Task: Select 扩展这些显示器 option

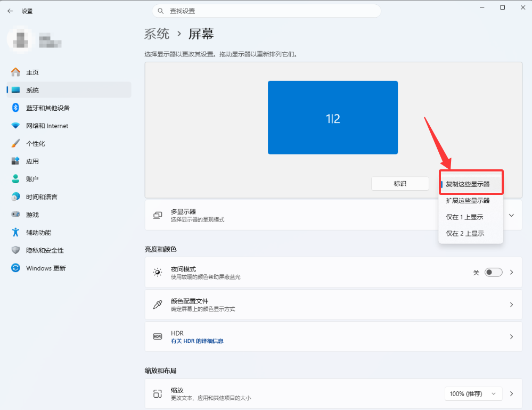Action: coord(471,200)
